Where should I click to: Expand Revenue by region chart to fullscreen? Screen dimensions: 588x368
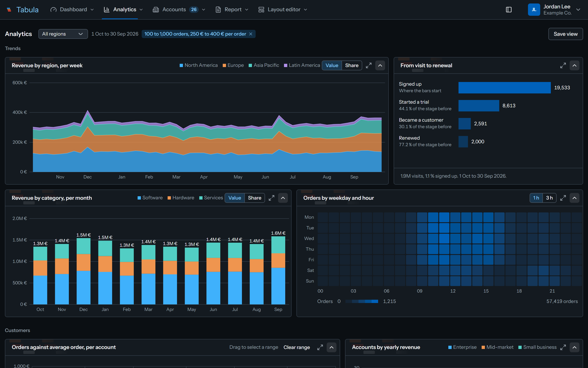pyautogui.click(x=369, y=65)
